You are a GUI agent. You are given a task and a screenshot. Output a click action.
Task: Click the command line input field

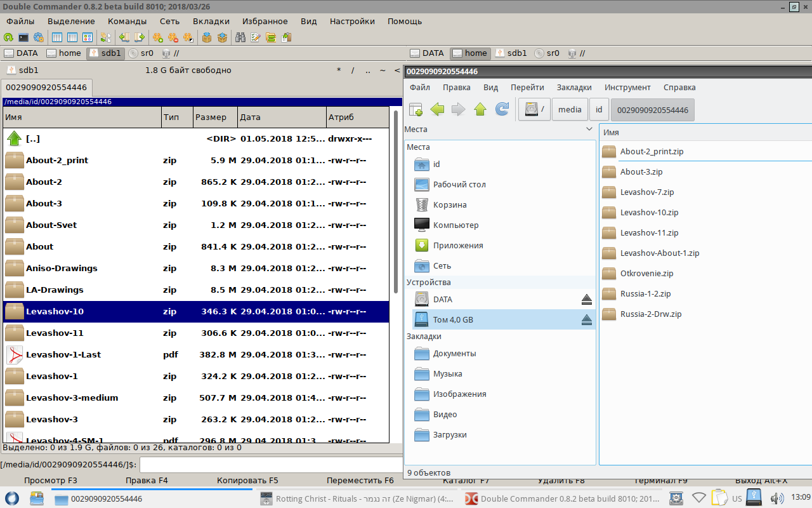point(279,465)
